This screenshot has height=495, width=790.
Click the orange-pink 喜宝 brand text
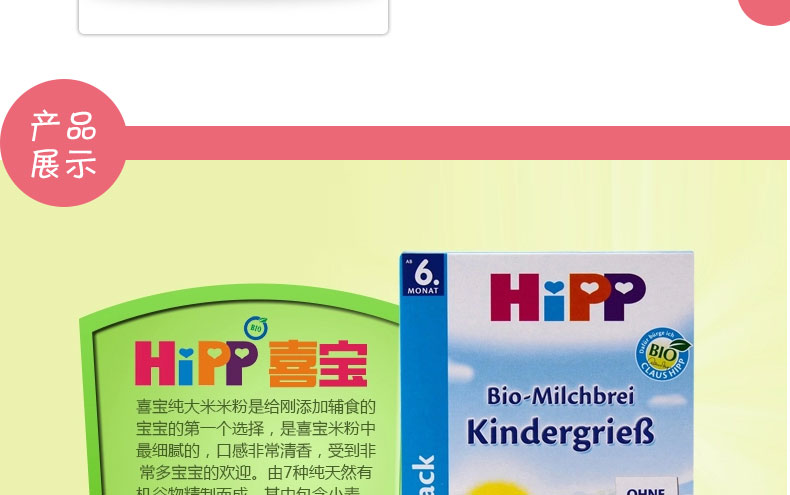(318, 364)
